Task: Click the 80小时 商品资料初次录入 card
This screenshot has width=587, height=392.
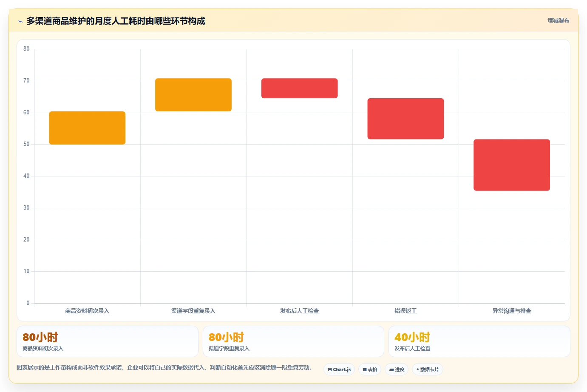Action: coord(108,341)
